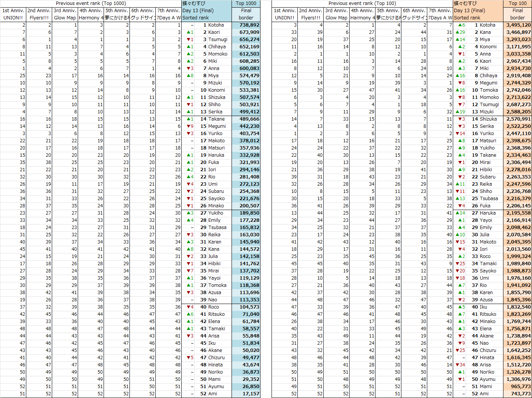Select the ▲13 rank change for Tsubasa
The image size is (532, 398).
(x=460, y=199)
